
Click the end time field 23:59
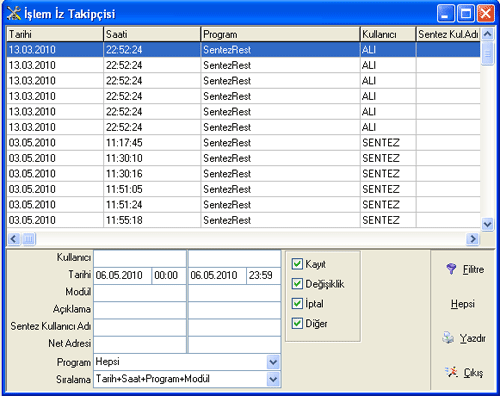pyautogui.click(x=264, y=275)
